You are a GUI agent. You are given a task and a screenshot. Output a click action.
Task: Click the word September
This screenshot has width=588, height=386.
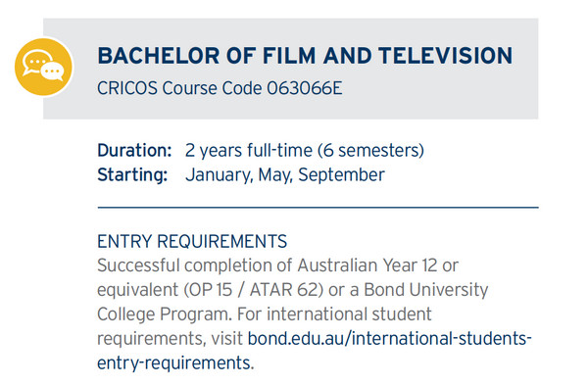tap(342, 175)
